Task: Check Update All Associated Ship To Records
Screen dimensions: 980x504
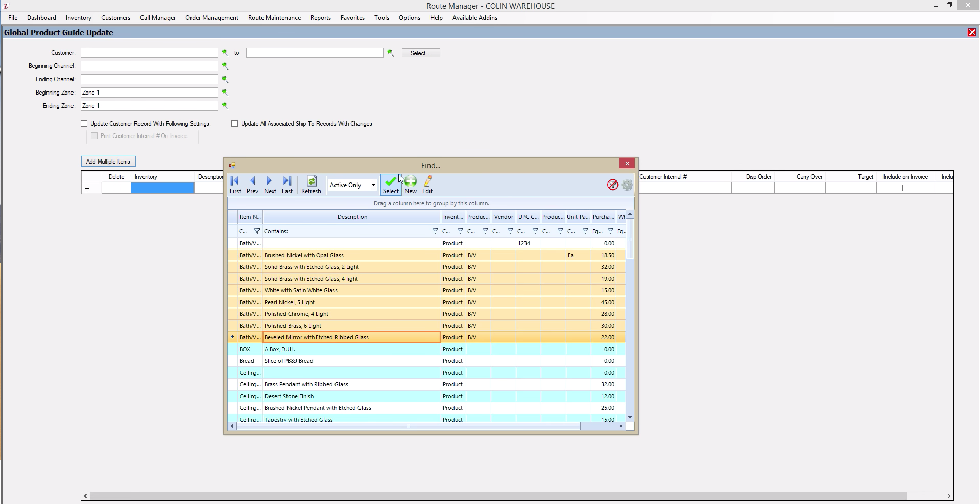Action: click(235, 124)
